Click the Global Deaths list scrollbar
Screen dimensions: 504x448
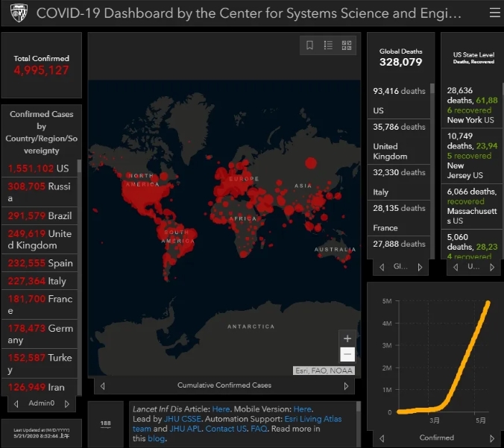432,89
